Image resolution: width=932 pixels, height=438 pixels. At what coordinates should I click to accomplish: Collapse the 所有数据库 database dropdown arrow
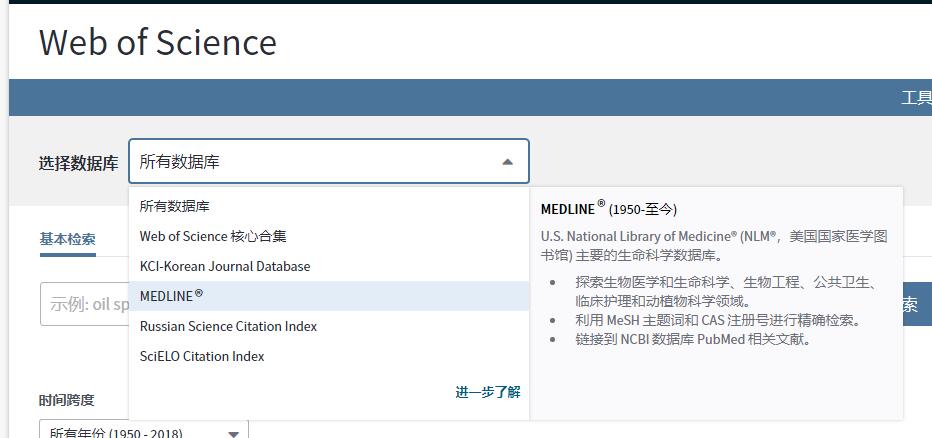coord(507,162)
